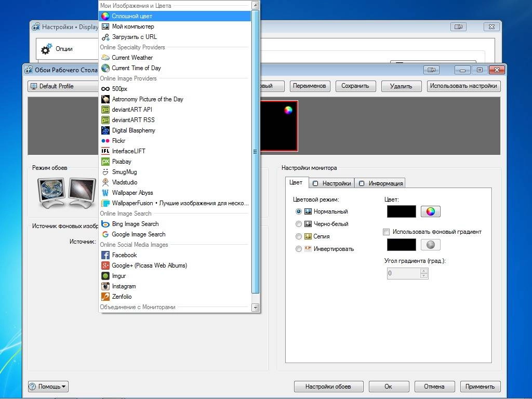Choose the Pixabay px icon
Image resolution: width=532 pixels, height=399 pixels.
[x=105, y=162]
